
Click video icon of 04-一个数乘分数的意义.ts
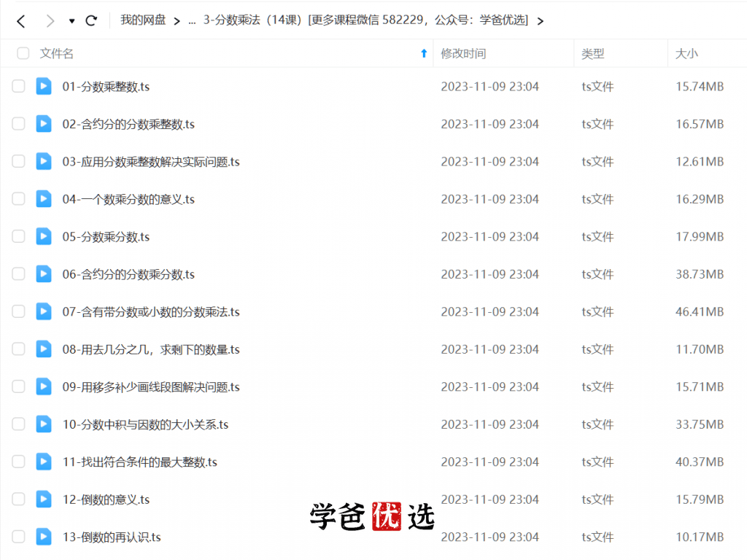[x=44, y=198]
